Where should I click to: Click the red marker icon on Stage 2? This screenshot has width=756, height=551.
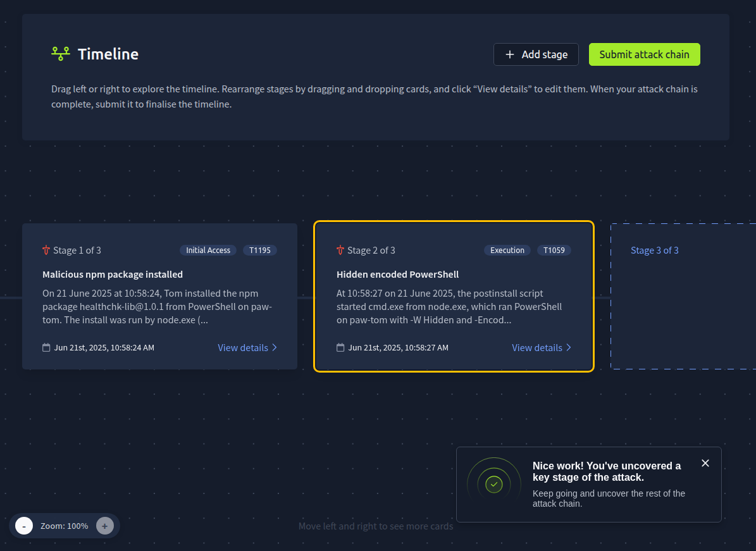tap(340, 250)
